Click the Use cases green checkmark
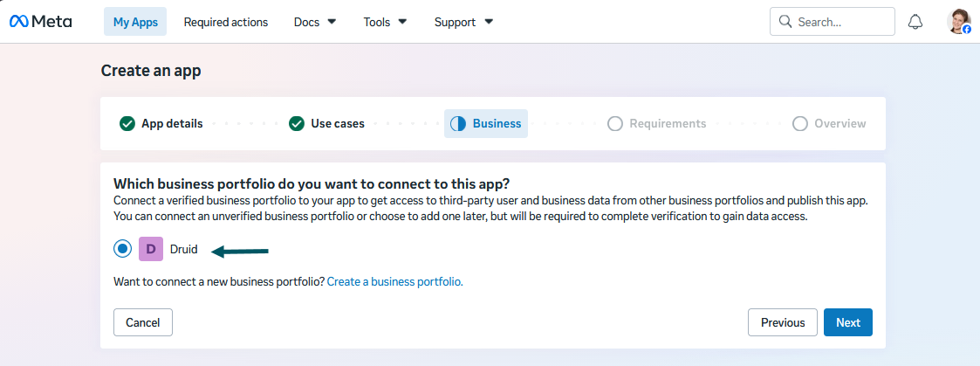 point(297,124)
